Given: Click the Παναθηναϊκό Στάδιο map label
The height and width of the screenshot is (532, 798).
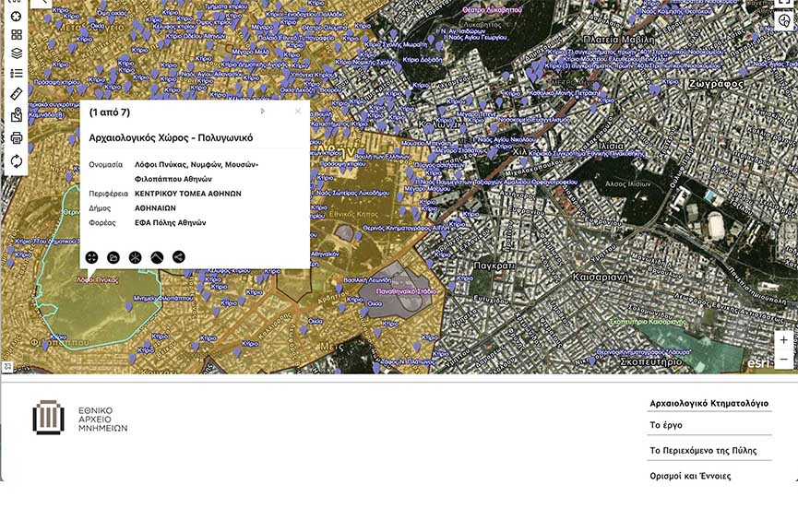Looking at the screenshot, I should coord(406,291).
